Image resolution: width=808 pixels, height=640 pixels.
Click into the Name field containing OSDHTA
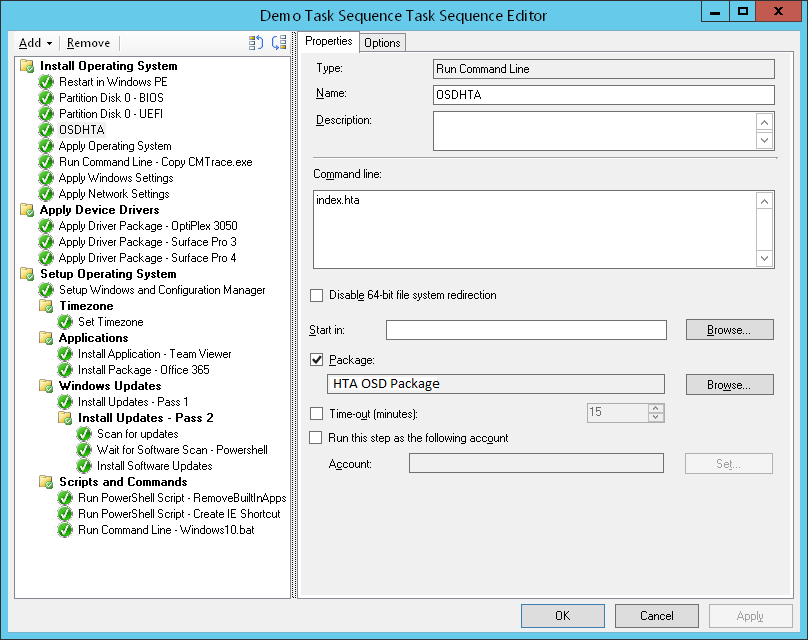coord(603,95)
